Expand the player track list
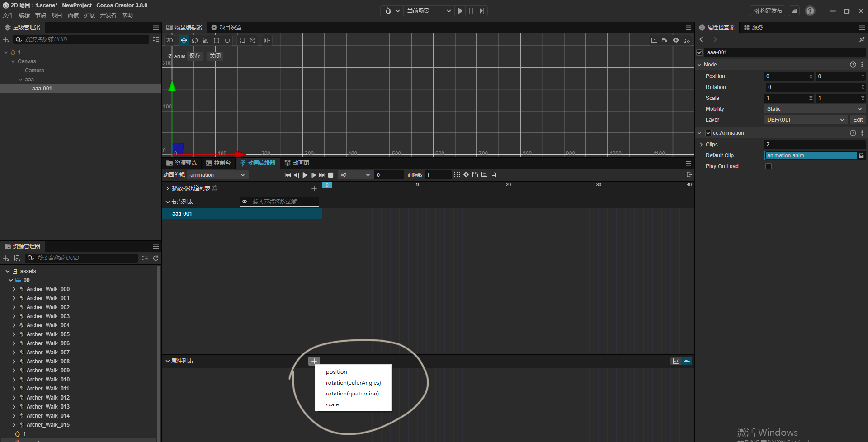Screen dimensions: 868x442 (168, 188)
